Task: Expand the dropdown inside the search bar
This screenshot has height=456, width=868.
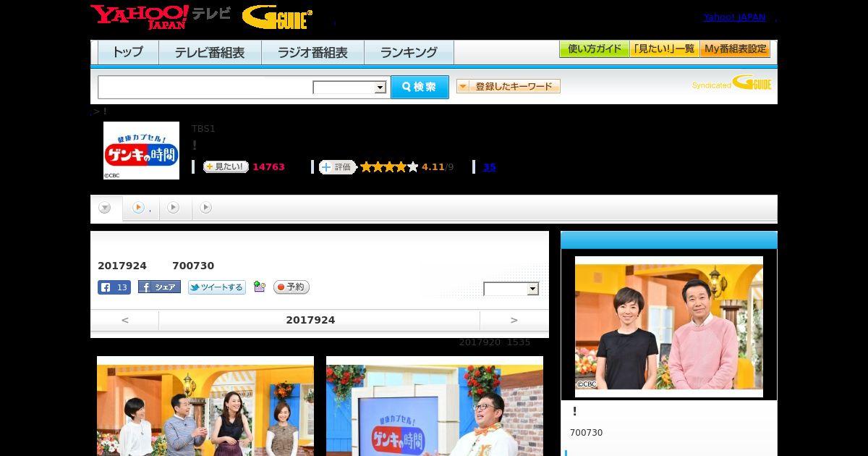Action: 349,88
